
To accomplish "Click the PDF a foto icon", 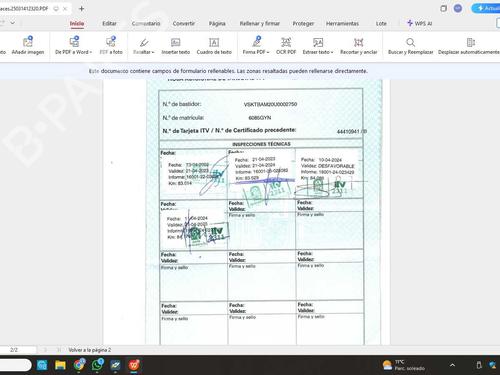I will click(x=111, y=42).
